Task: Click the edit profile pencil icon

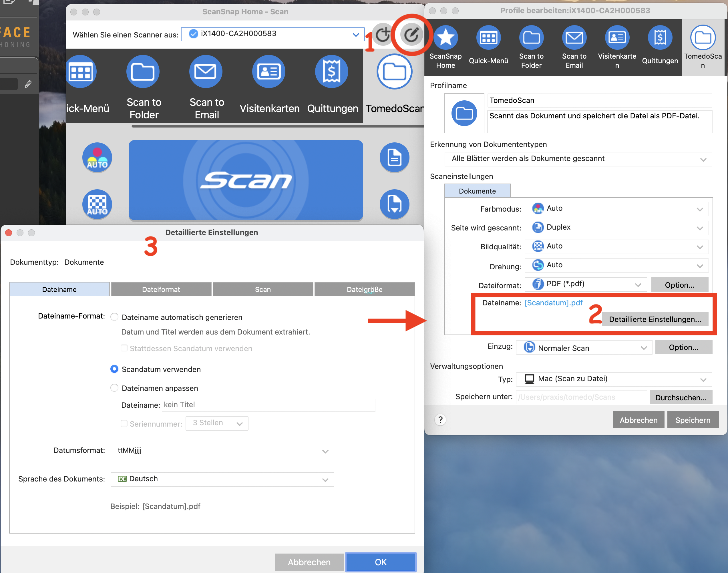Action: point(411,35)
